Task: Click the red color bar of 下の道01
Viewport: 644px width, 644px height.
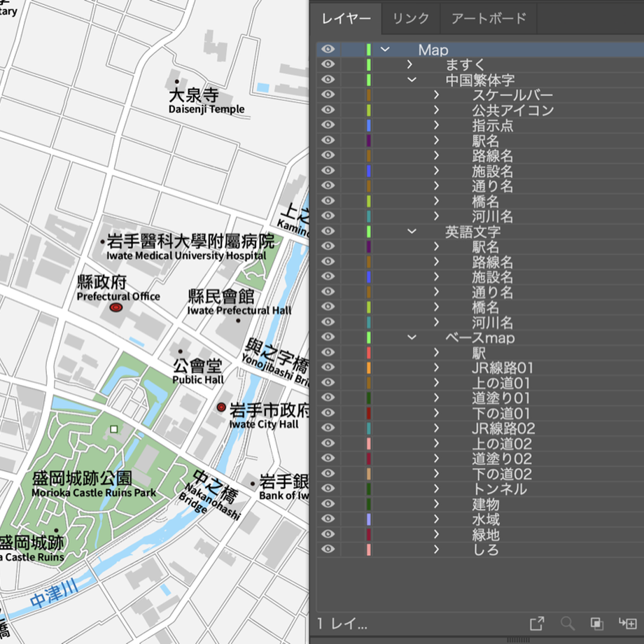Action: [368, 413]
